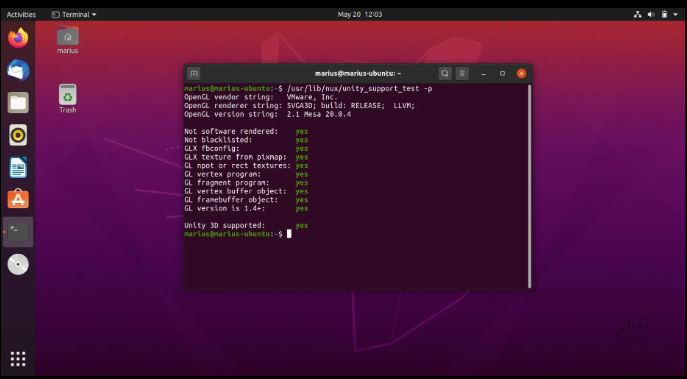This screenshot has height=379, width=687.
Task: Click the last terminal prompt with the cursor
Action: coord(237,234)
